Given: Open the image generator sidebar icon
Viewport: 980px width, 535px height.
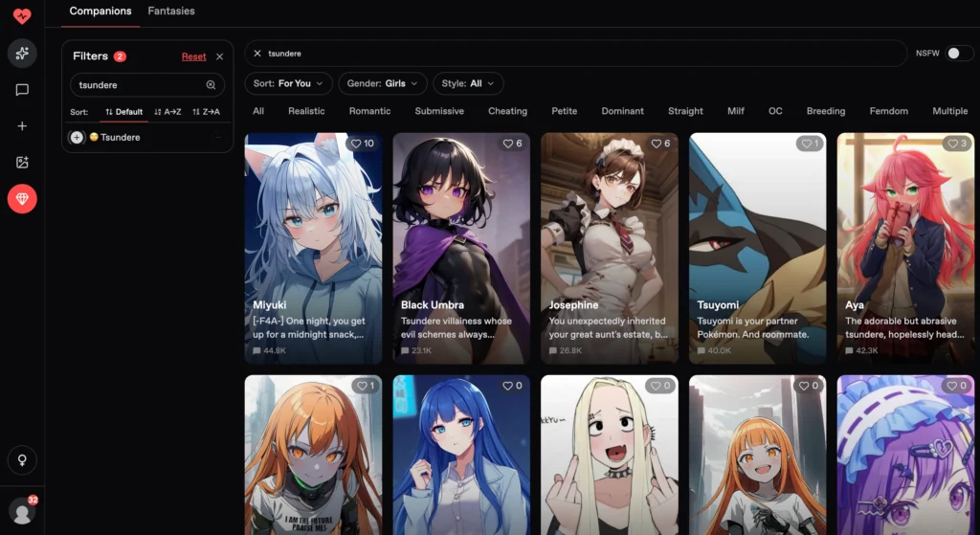Looking at the screenshot, I should (22, 163).
